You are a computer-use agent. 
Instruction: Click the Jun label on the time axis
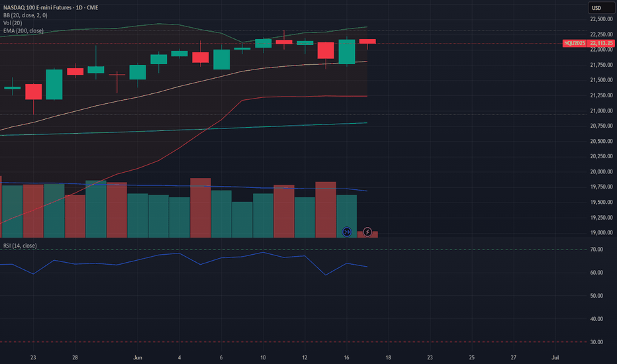(137, 357)
